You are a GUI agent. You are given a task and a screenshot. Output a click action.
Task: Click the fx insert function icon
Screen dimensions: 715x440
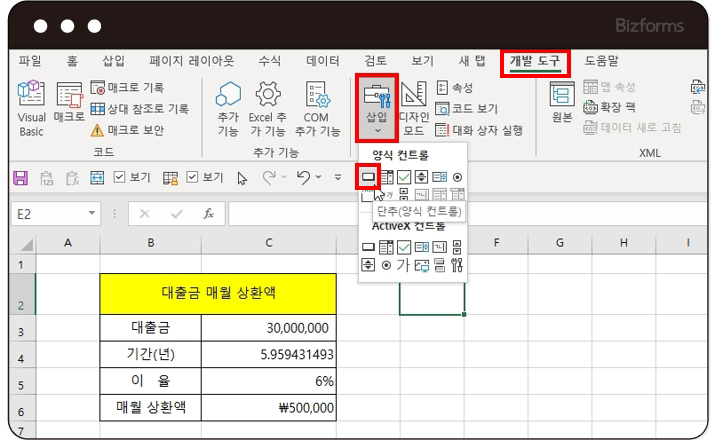coord(209,213)
